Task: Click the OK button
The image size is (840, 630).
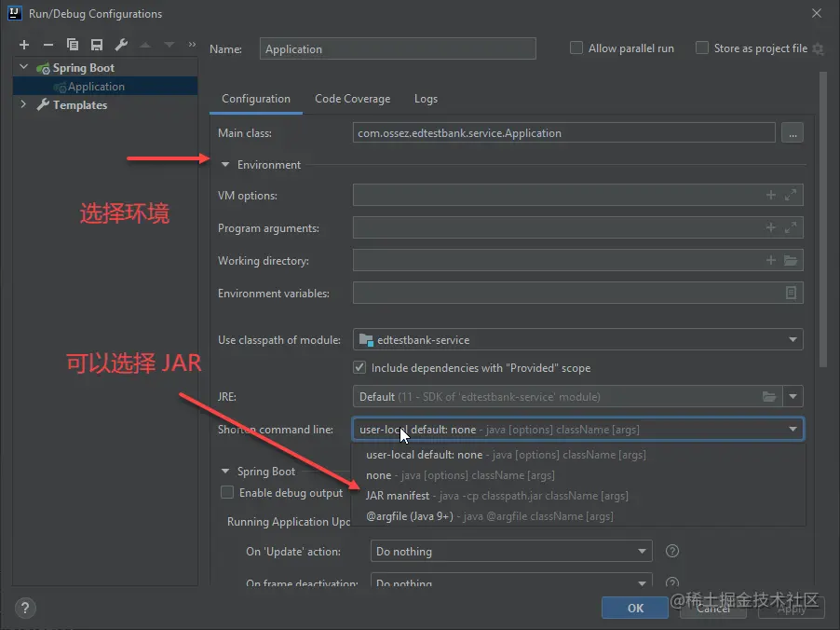Action: tap(635, 608)
